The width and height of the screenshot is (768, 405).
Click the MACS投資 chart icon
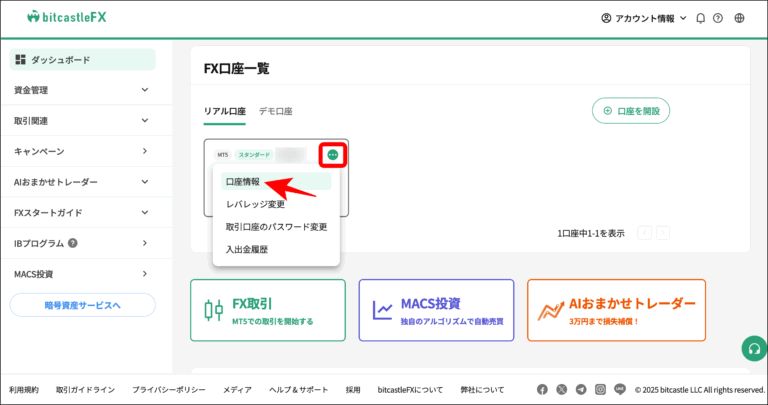382,310
